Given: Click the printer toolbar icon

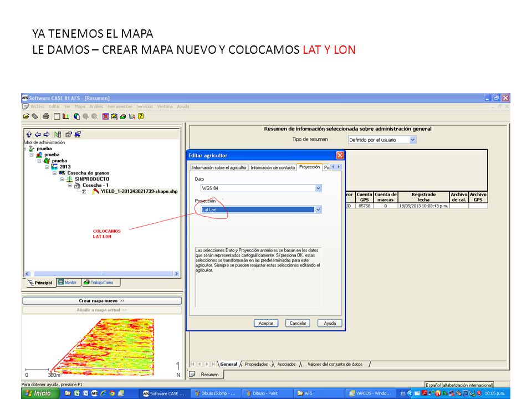Looking at the screenshot, I should tap(46, 116).
